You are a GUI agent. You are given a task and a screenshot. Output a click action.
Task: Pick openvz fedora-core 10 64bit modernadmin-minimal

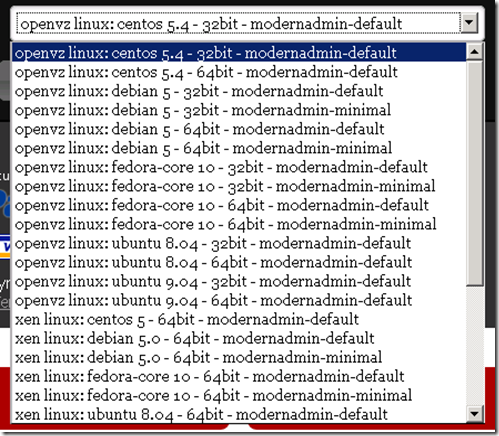(x=239, y=224)
